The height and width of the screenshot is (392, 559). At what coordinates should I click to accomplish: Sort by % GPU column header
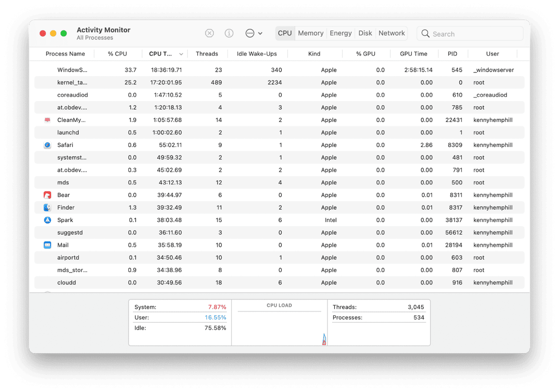[x=365, y=54]
